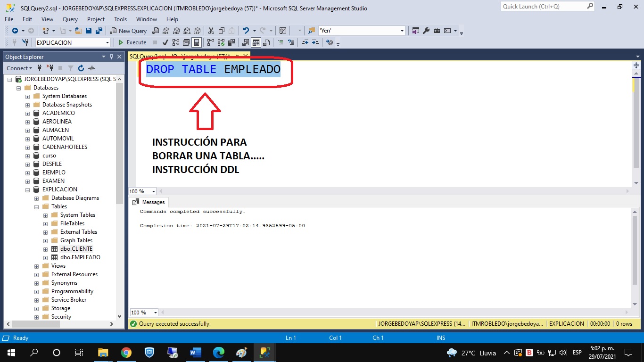
Task: Click the Copy icon in toolbar
Action: click(x=221, y=31)
